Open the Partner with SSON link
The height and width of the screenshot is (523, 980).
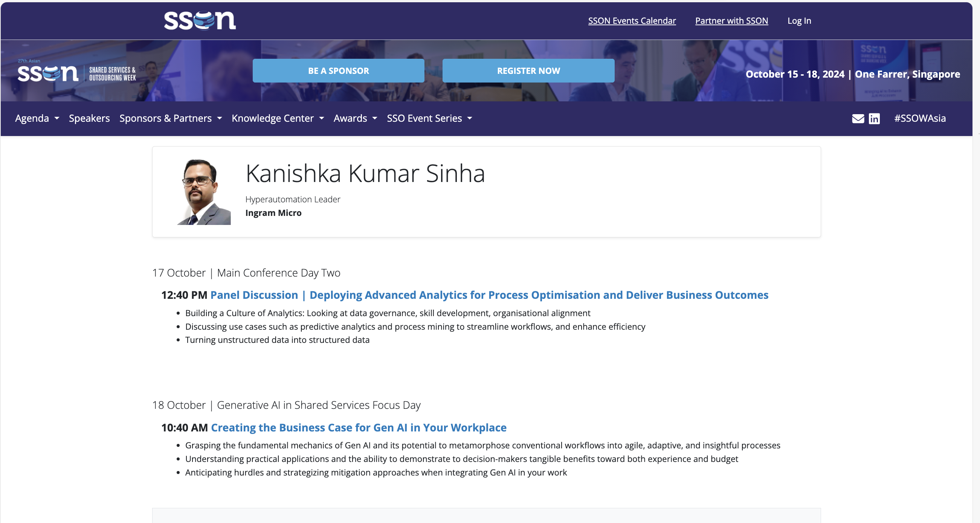pyautogui.click(x=731, y=21)
